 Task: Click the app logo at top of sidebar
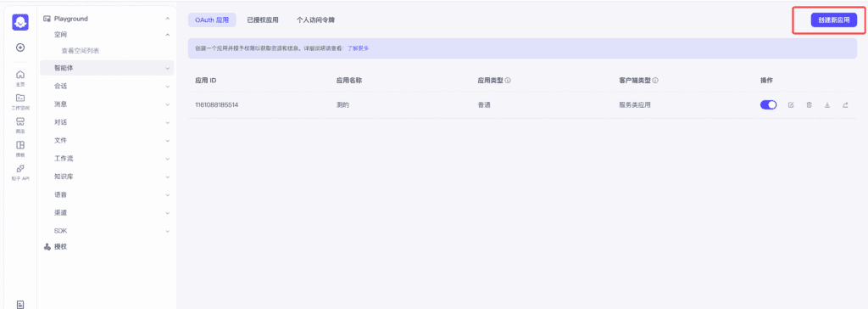[x=20, y=22]
